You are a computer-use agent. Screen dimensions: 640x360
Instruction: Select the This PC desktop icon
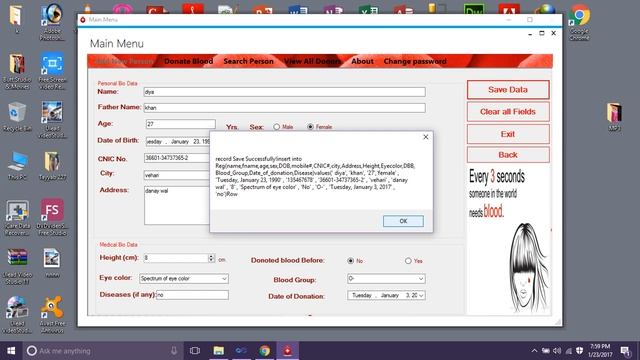(x=16, y=165)
